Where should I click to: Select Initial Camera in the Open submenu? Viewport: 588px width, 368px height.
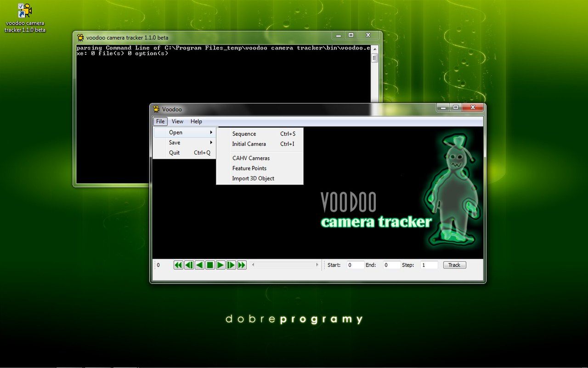pos(260,144)
